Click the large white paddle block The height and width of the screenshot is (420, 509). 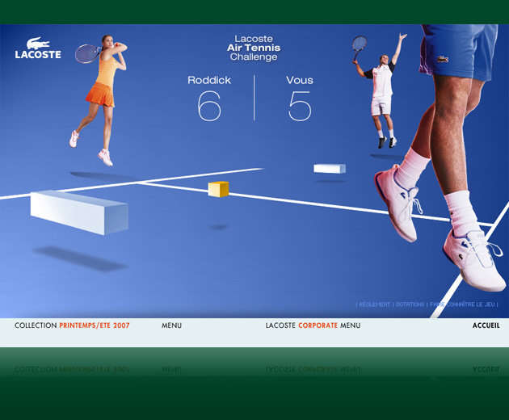click(79, 212)
